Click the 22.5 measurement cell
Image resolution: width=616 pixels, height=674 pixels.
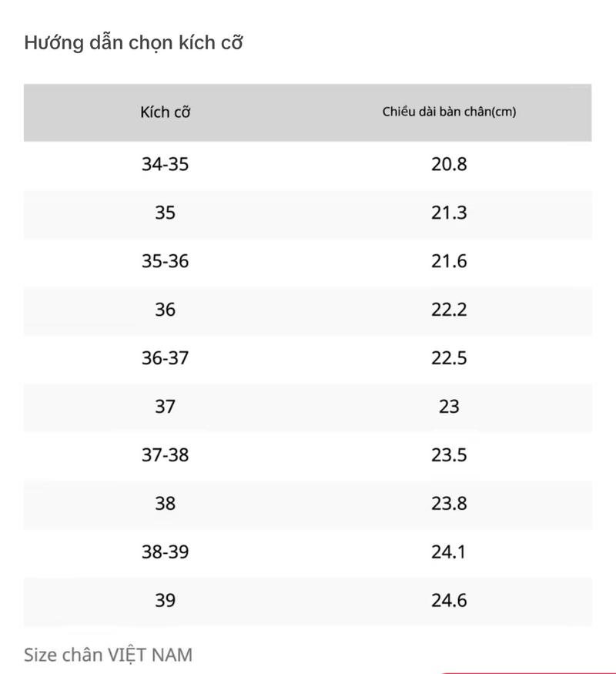[x=449, y=358]
